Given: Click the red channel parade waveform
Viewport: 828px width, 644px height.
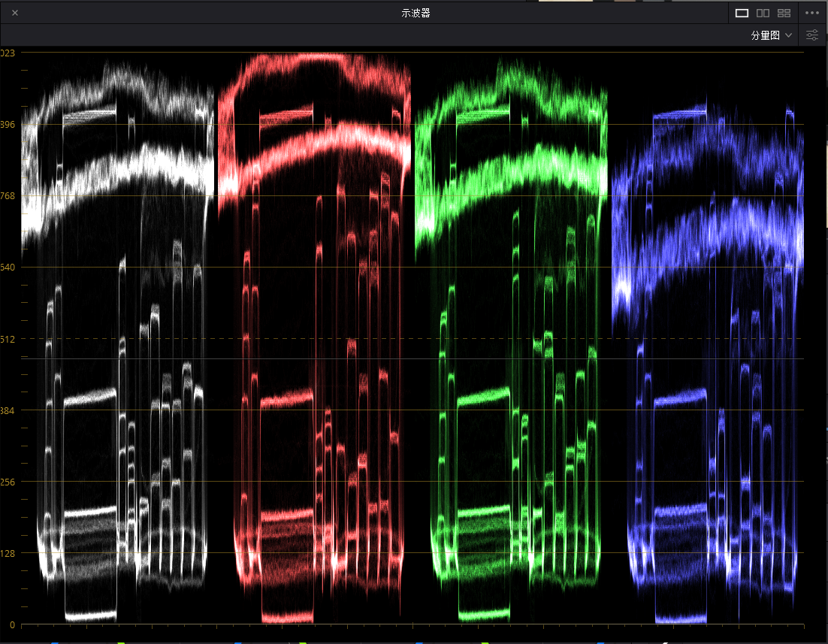Looking at the screenshot, I should (314, 338).
